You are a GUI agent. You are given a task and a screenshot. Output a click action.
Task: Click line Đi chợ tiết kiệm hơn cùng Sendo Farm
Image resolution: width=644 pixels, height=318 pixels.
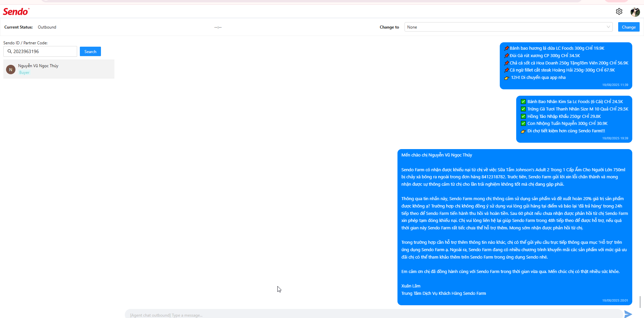[x=563, y=131]
